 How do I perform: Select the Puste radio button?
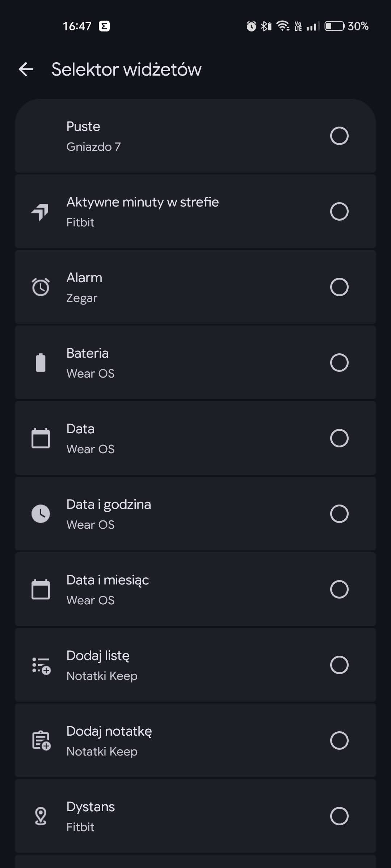tap(339, 136)
